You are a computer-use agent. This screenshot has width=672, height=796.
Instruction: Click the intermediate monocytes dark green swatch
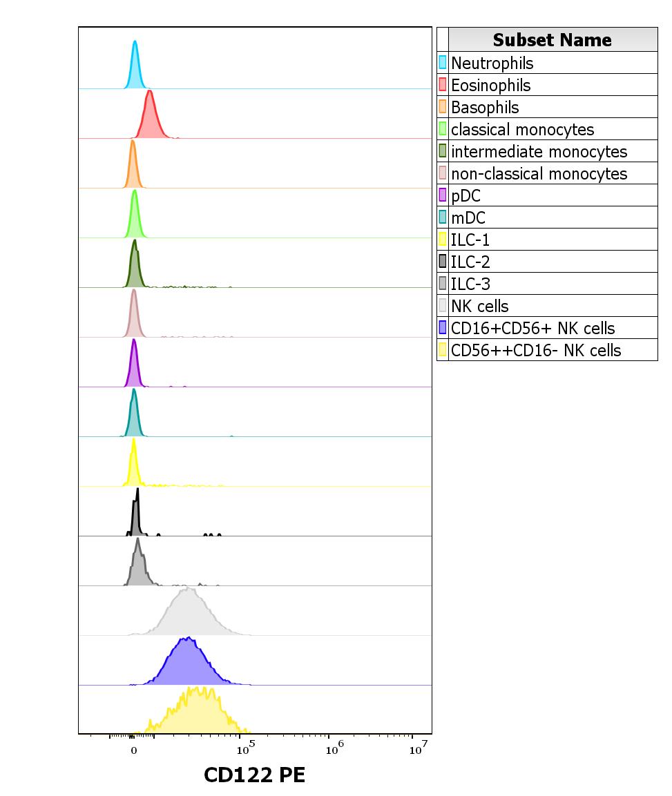coord(443,151)
